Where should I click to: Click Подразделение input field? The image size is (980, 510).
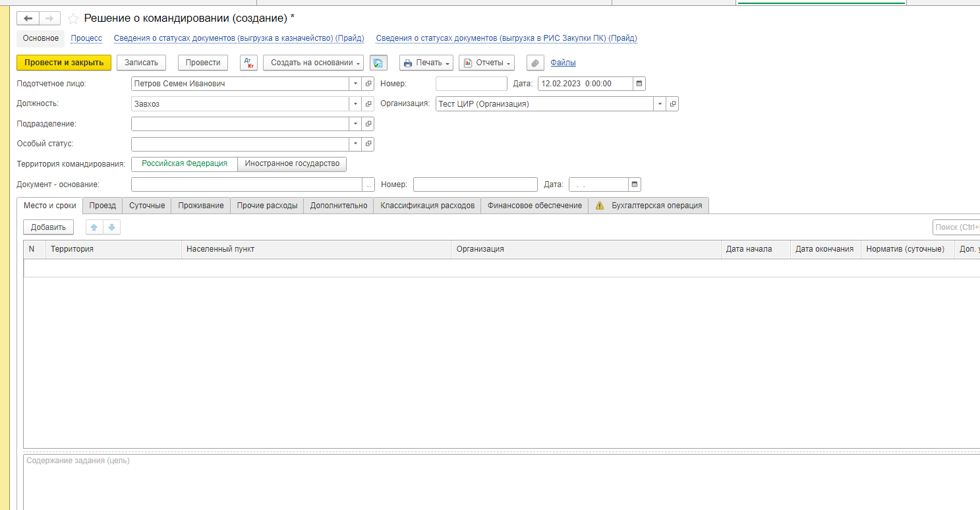pos(240,124)
